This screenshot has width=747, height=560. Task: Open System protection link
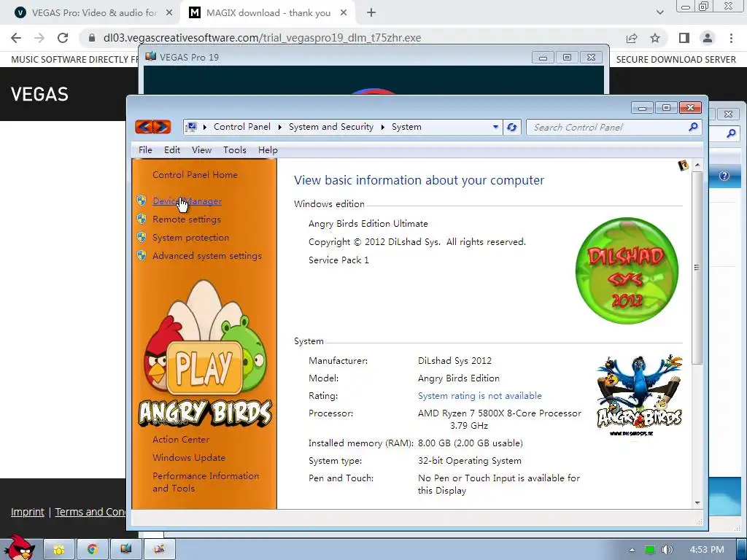coord(190,238)
